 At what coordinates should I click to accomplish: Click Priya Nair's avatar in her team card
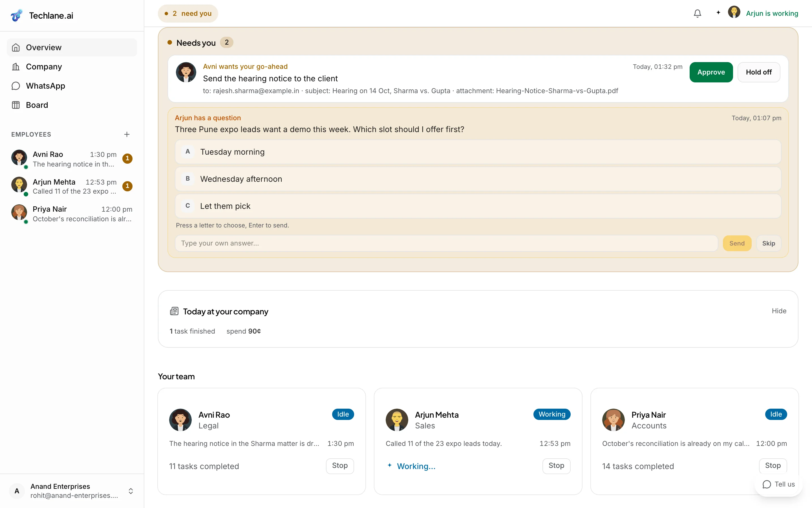pos(613,420)
